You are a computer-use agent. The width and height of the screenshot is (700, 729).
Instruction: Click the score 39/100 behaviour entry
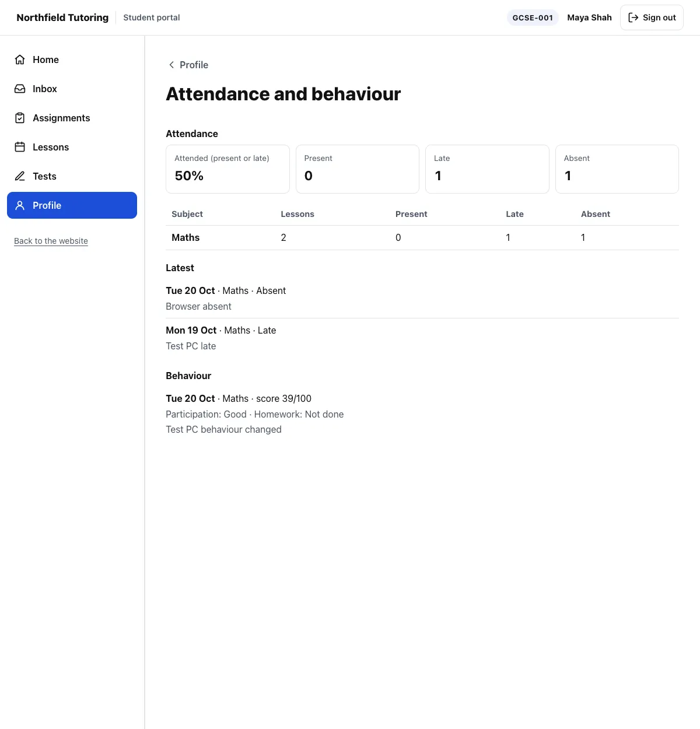coord(239,398)
